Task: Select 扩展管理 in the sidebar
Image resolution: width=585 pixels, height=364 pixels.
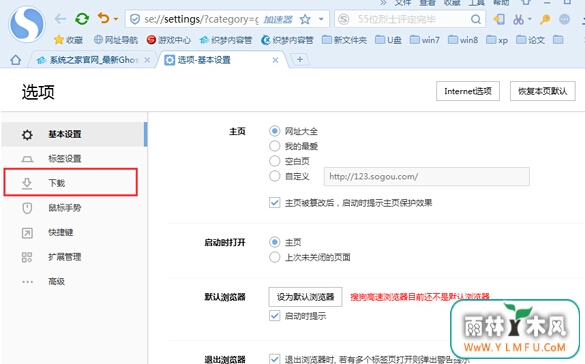Action: tap(74, 257)
